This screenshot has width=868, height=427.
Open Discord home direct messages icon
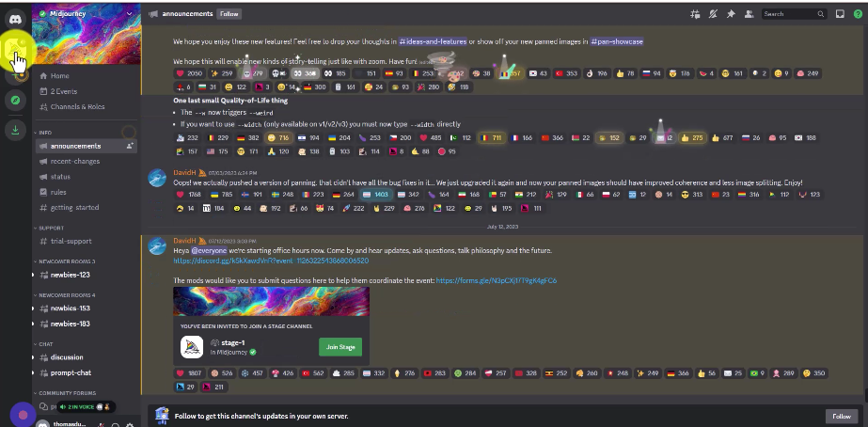(15, 20)
